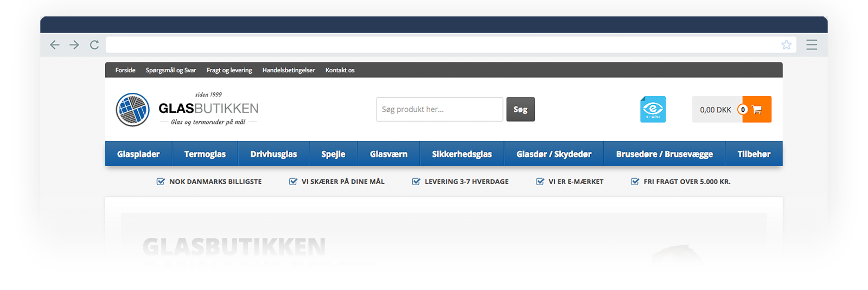Click checkmark beside Vi skærer på dine mål
Screen dimensions: 868x290
tap(293, 181)
